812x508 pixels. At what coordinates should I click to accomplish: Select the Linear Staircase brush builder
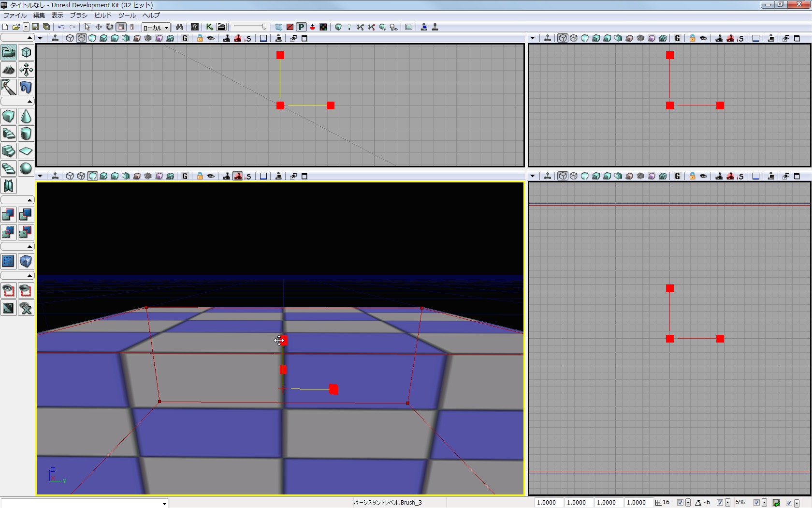point(8,151)
